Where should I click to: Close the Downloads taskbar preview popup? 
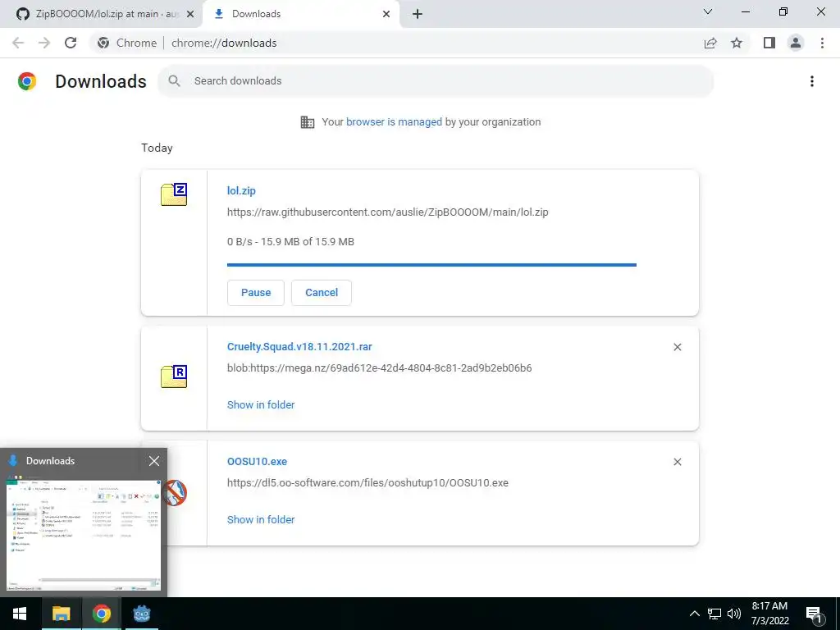coord(154,461)
